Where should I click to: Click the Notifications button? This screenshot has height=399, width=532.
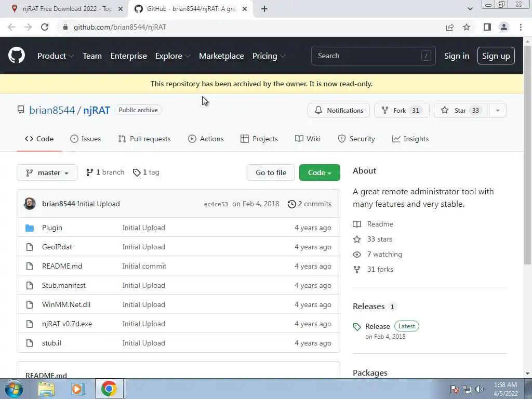click(x=339, y=110)
